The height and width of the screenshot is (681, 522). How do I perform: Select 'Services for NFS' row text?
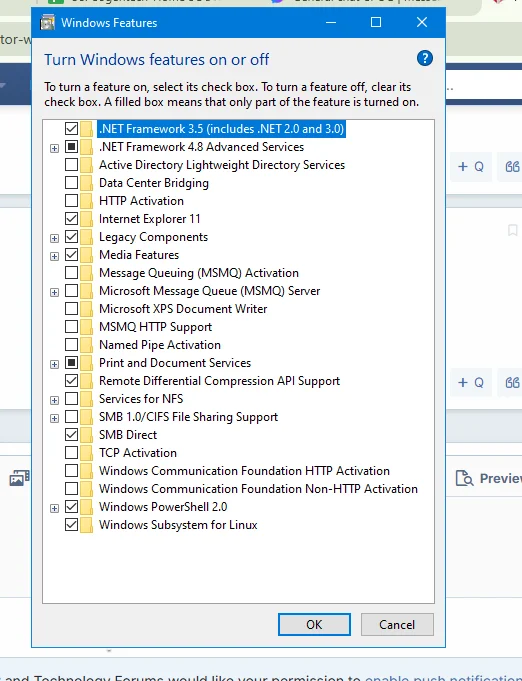(141, 399)
